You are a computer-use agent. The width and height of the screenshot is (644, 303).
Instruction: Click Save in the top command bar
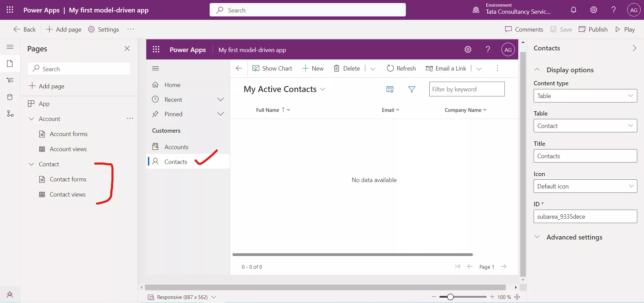coord(561,29)
